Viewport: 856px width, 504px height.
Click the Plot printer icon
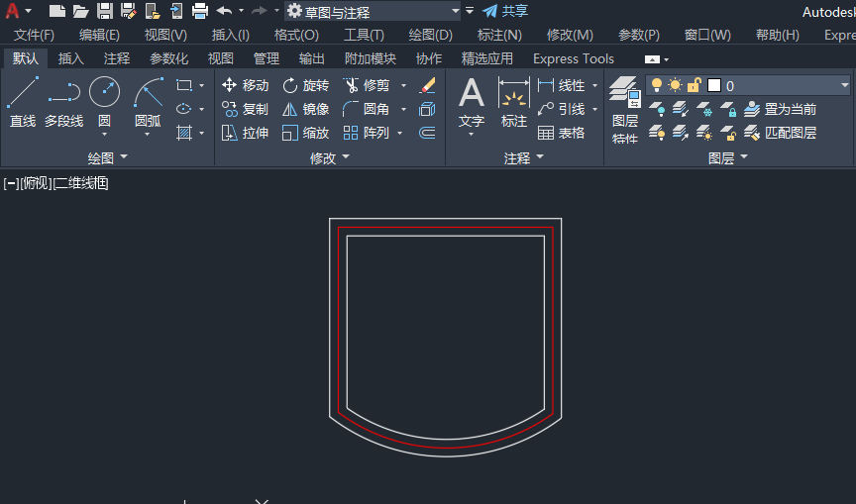[200, 11]
